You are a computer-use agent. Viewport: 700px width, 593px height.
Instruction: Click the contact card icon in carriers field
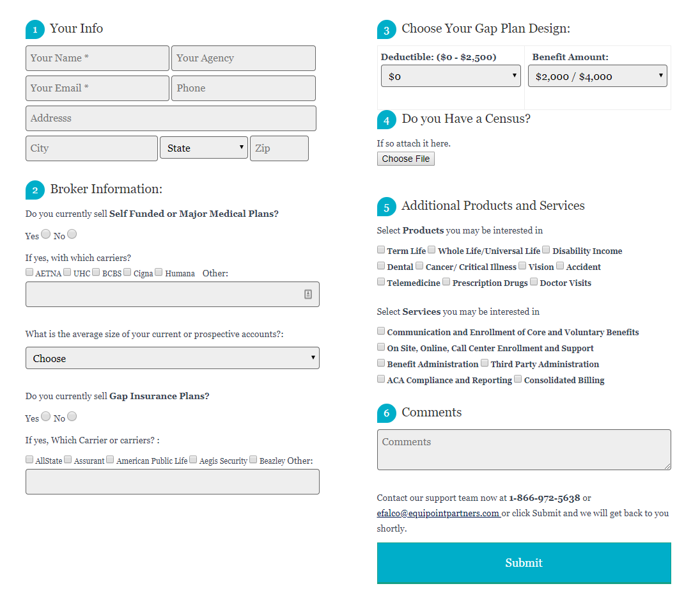[308, 294]
